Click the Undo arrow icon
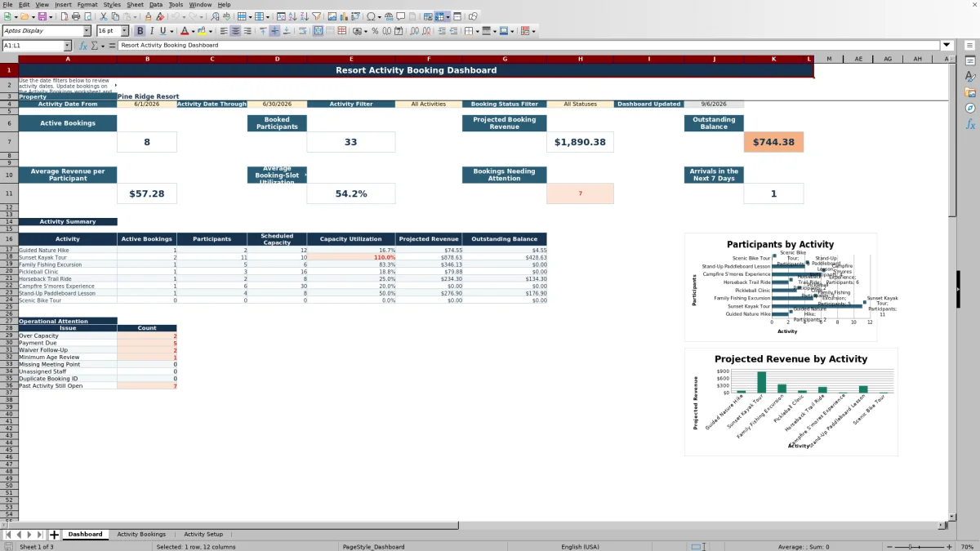 pyautogui.click(x=176, y=16)
